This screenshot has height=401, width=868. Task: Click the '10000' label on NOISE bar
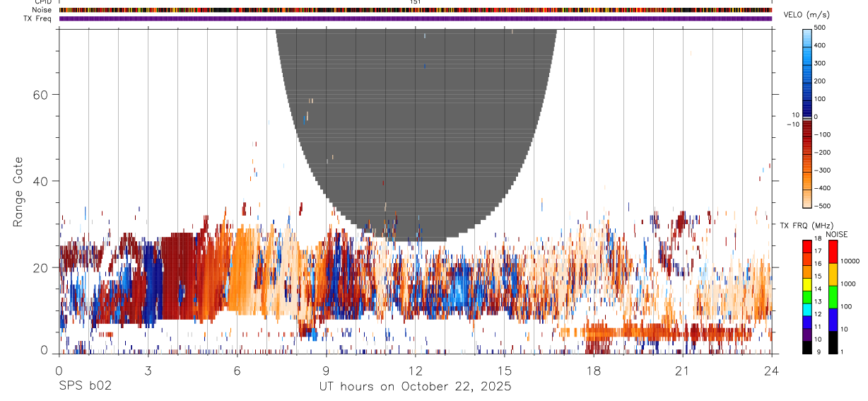click(x=850, y=261)
